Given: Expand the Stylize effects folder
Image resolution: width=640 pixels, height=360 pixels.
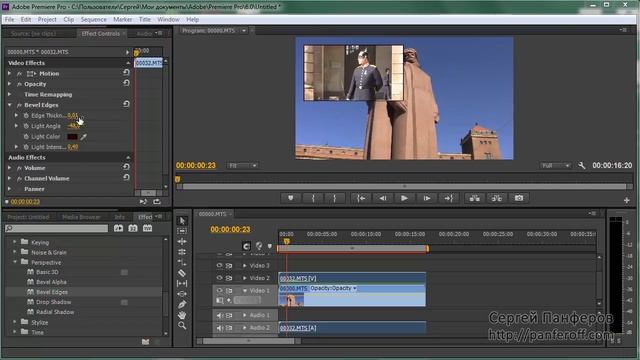Looking at the screenshot, I should pos(15,322).
